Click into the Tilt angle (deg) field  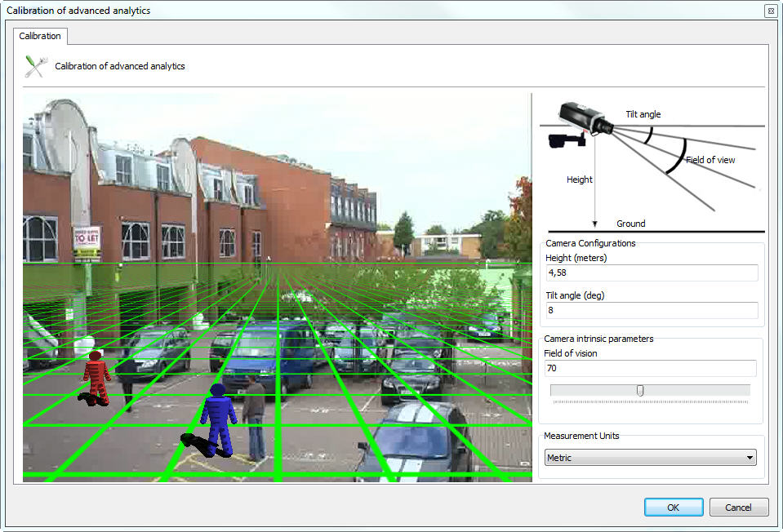(x=651, y=310)
